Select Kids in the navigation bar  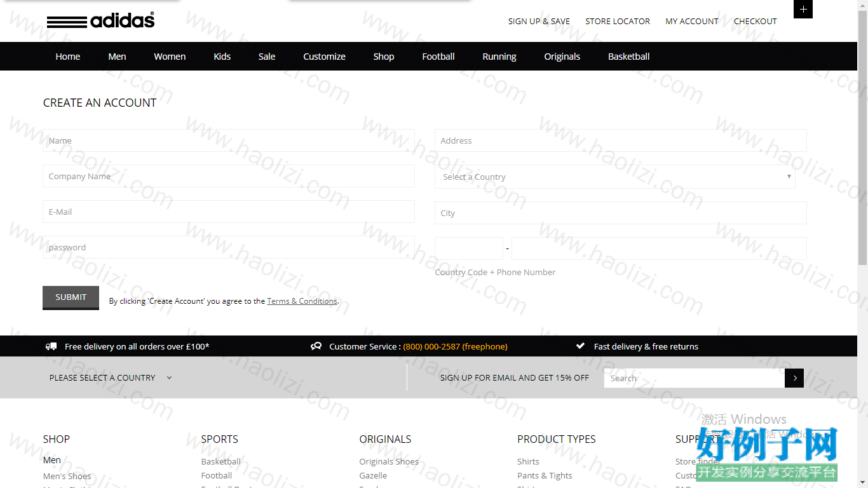pyautogui.click(x=222, y=57)
